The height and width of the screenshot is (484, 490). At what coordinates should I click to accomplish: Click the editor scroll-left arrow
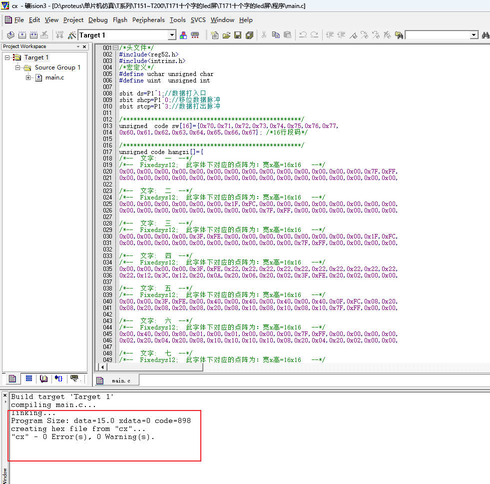pyautogui.click(x=102, y=367)
